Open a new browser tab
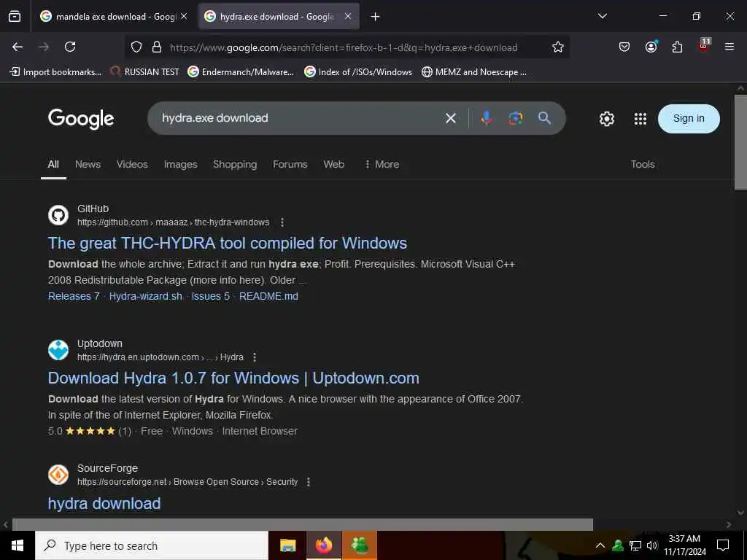Image resolution: width=747 pixels, height=560 pixels. (x=376, y=17)
